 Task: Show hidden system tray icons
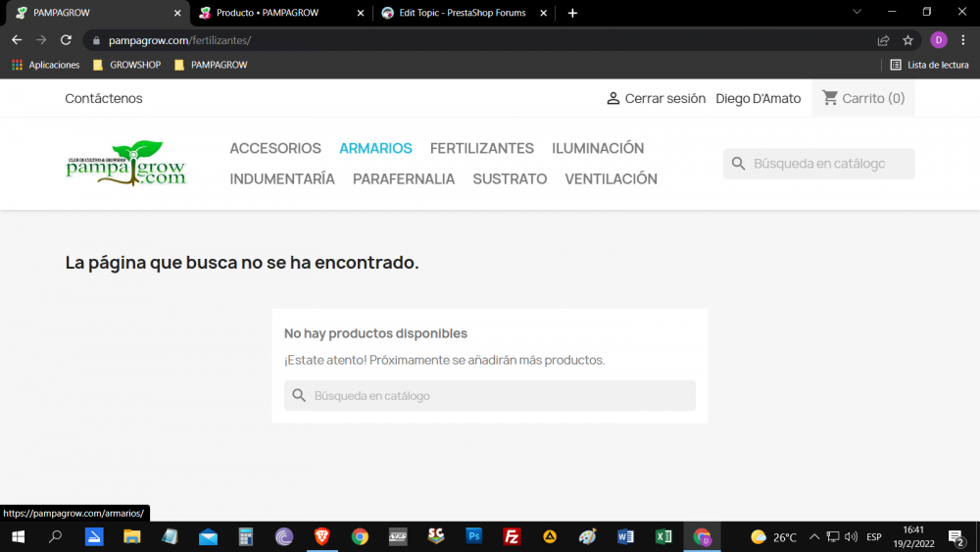point(813,536)
